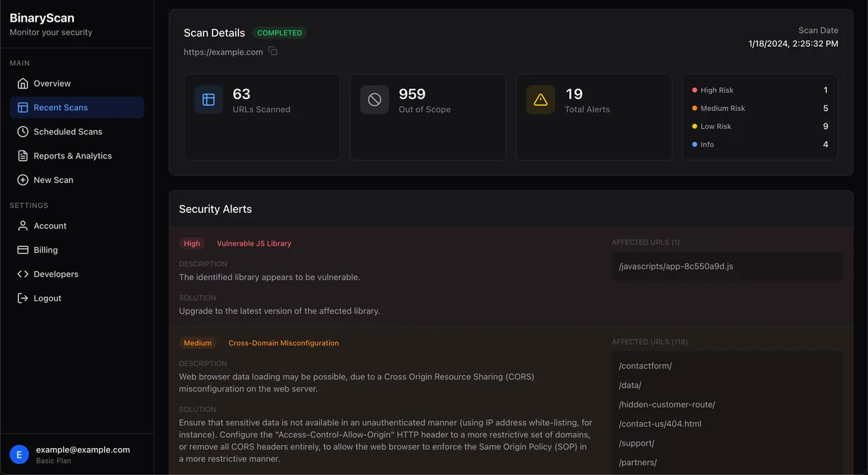The height and width of the screenshot is (475, 868).
Task: Click the Developers code brackets icon
Action: [x=23, y=274]
